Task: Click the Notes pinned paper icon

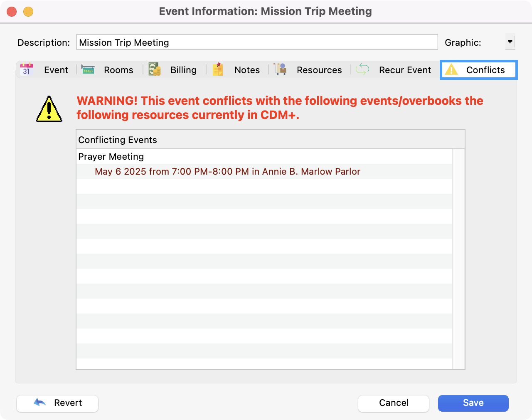Action: tap(218, 69)
